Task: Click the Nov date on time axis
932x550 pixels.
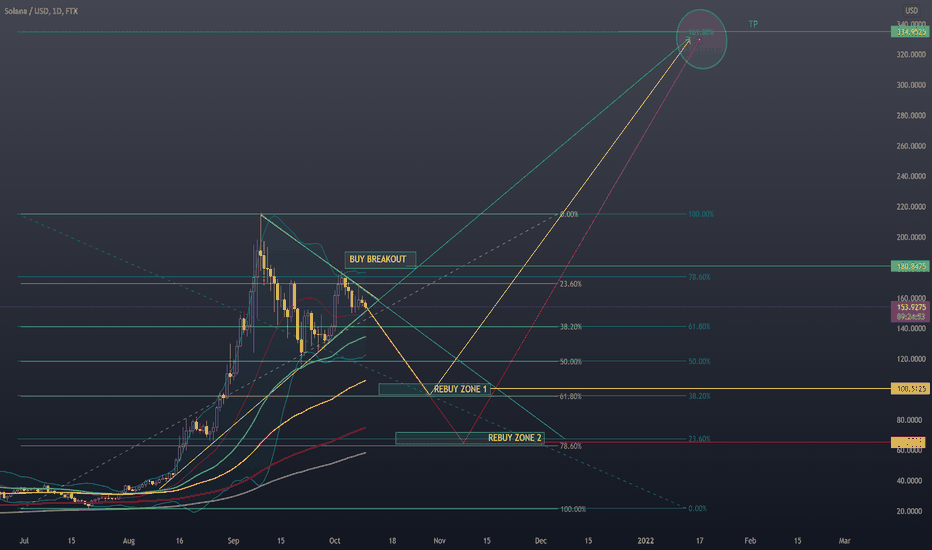Action: [x=439, y=540]
